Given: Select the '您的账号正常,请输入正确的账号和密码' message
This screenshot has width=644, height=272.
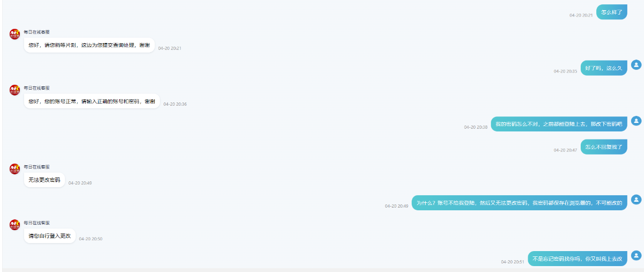Looking at the screenshot, I should [92, 101].
